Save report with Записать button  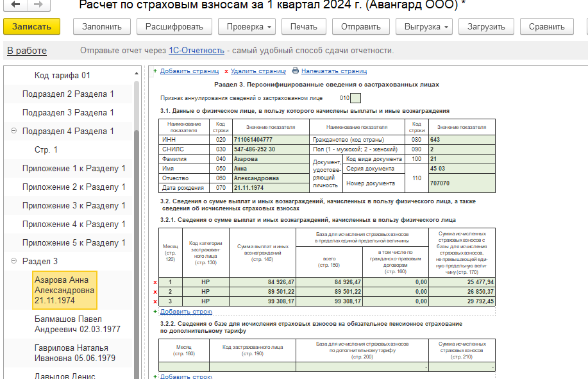tap(32, 27)
